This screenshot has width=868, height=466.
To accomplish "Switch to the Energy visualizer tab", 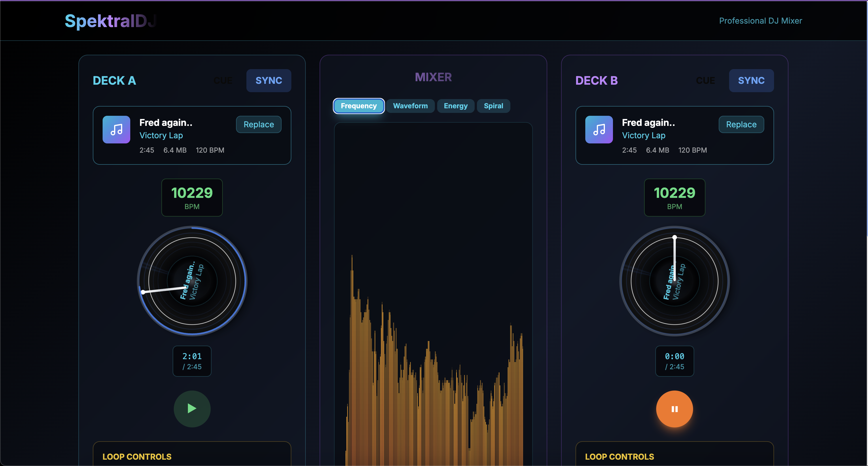I will coord(456,106).
